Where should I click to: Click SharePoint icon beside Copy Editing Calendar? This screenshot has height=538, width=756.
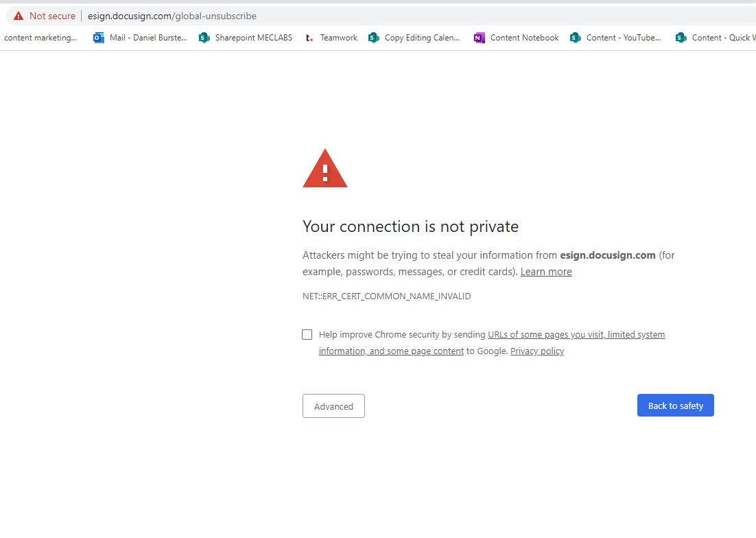point(374,38)
